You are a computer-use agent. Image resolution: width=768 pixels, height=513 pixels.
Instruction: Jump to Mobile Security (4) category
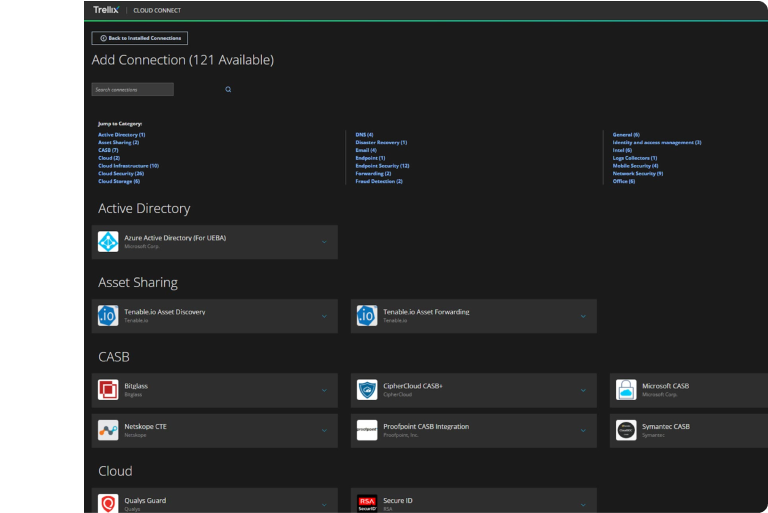tap(635, 166)
